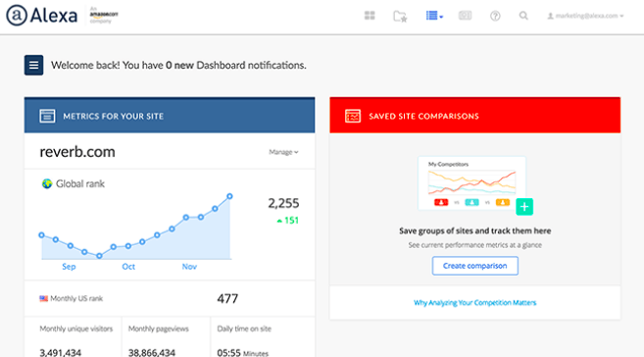Click the red site icon in comparison preview
The height and width of the screenshot is (357, 644).
pos(441,202)
